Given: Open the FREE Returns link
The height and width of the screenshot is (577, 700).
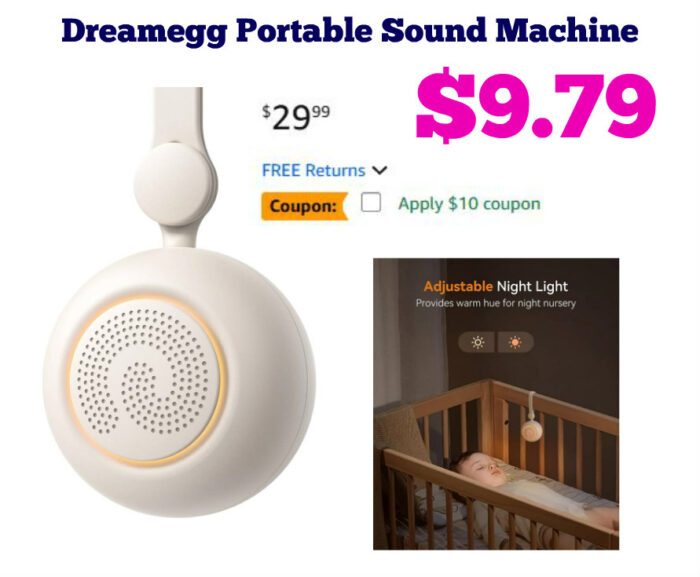Looking at the screenshot, I should pyautogui.click(x=313, y=170).
